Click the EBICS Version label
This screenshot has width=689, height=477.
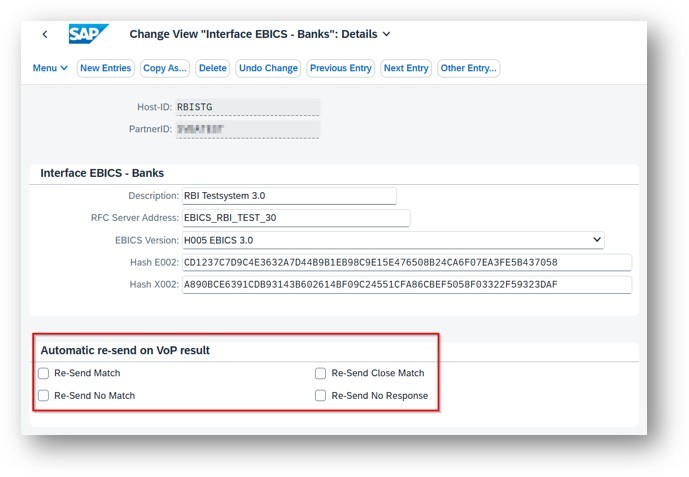pos(147,240)
